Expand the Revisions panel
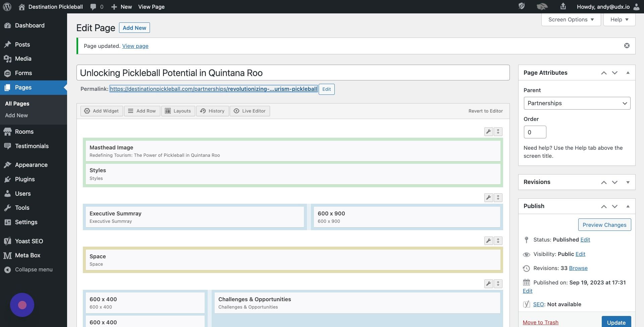 click(x=628, y=182)
